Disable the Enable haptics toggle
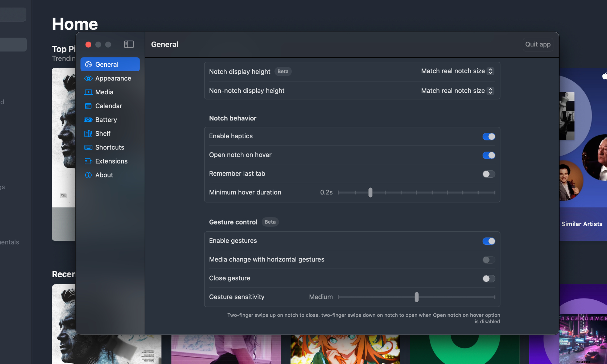This screenshot has width=607, height=364. click(x=489, y=136)
